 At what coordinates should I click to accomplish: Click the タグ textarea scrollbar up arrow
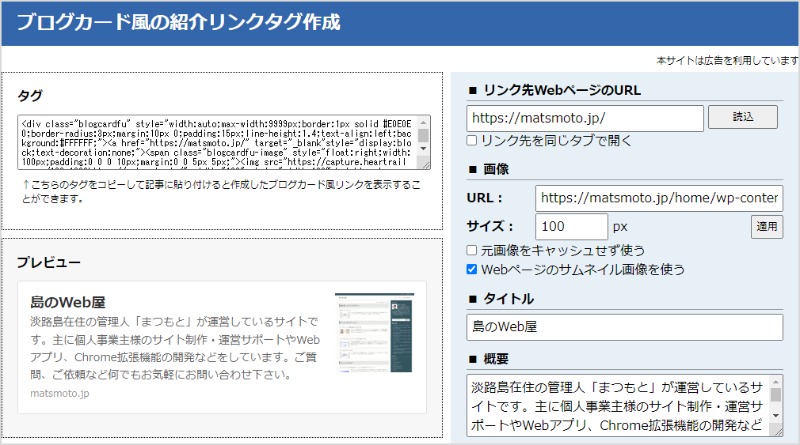[424, 122]
